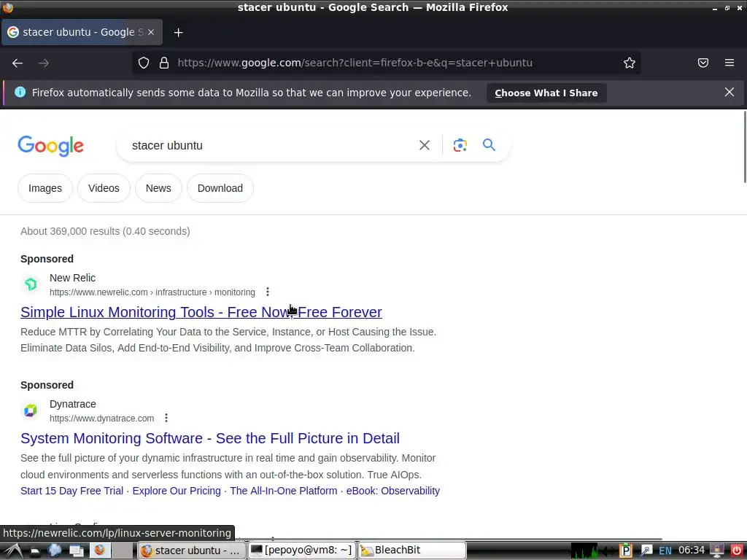The image size is (747, 560).
Task: Click the info icon in notification bar
Action: 20,93
